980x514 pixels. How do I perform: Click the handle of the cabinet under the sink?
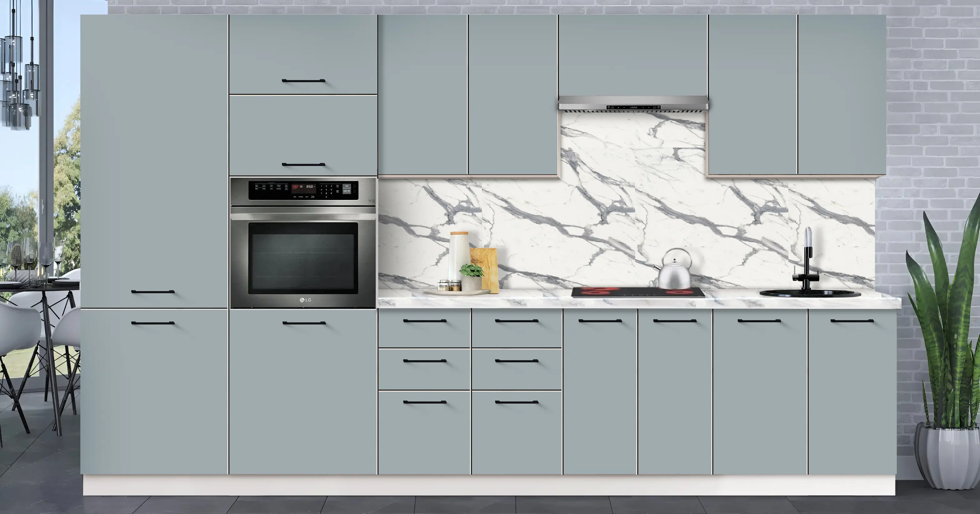tap(852, 321)
